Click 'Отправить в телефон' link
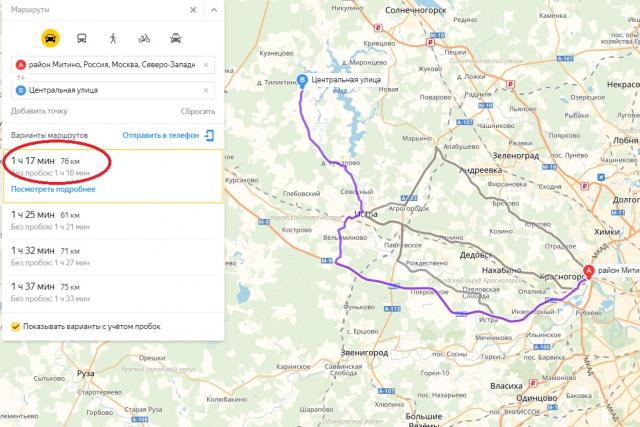 pos(161,135)
